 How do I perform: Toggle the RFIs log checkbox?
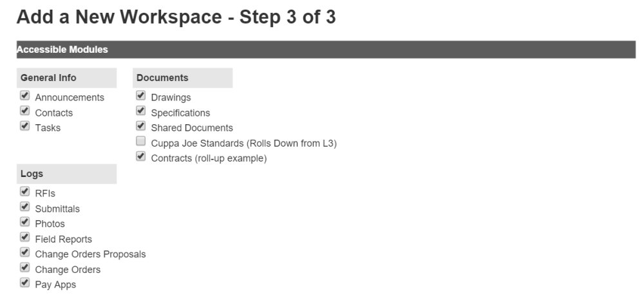coord(25,191)
